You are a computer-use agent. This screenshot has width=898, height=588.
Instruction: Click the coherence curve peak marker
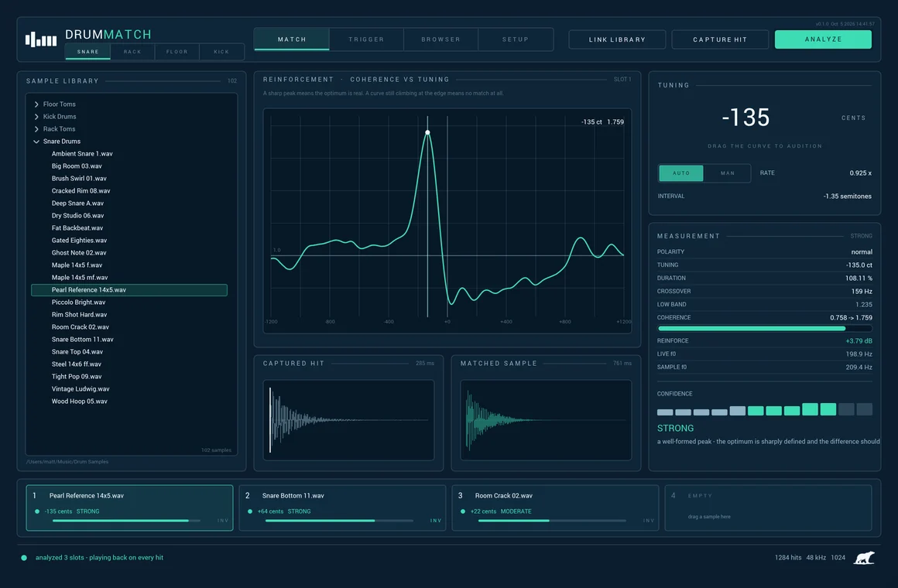(x=427, y=132)
